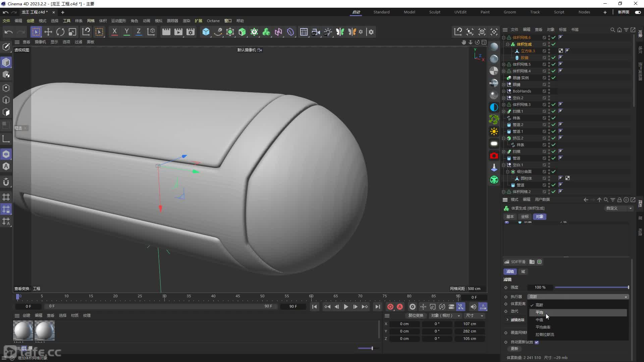The height and width of the screenshot is (362, 644).
Task: Open the Octane menu
Action: coord(213,21)
